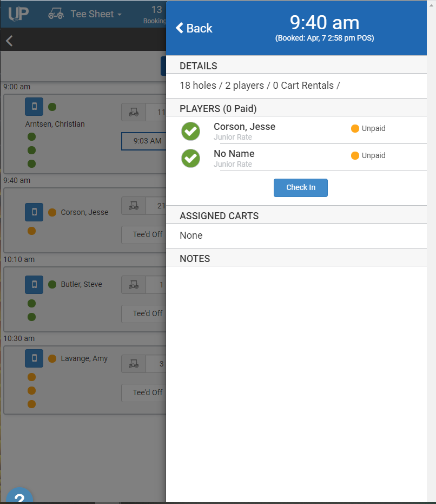Click the orange status dot beside Corson, Jesse
Screen dimensions: 436x504
[x=52, y=212]
